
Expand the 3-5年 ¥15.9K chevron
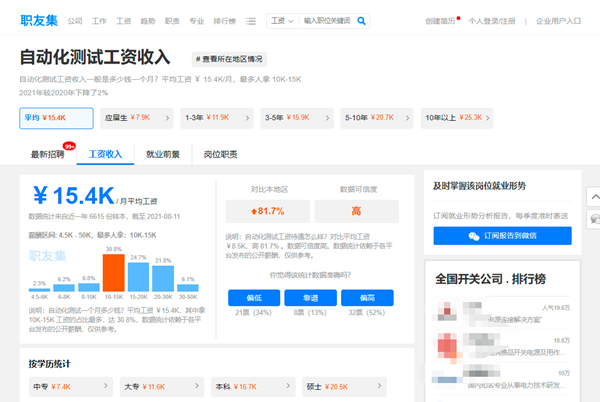pyautogui.click(x=327, y=118)
